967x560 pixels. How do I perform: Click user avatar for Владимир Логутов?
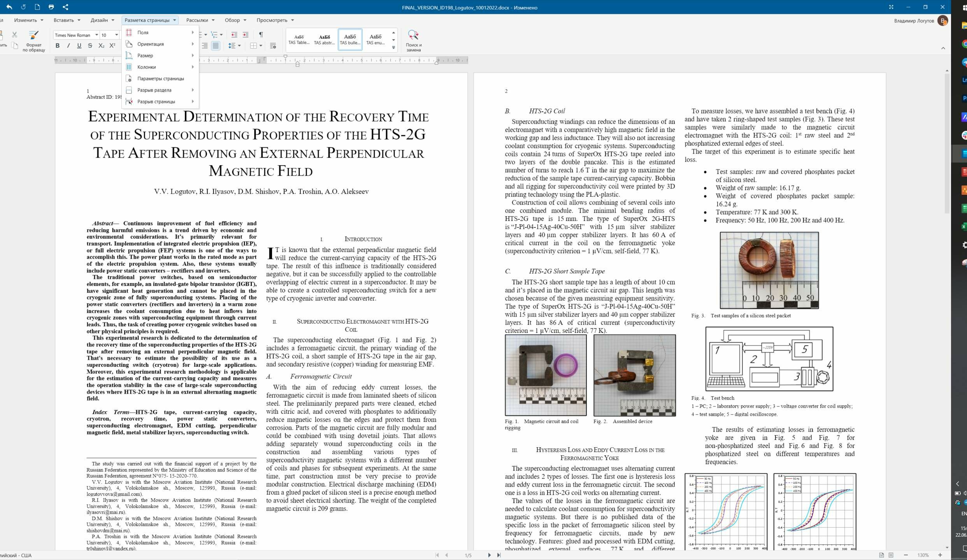(x=942, y=21)
